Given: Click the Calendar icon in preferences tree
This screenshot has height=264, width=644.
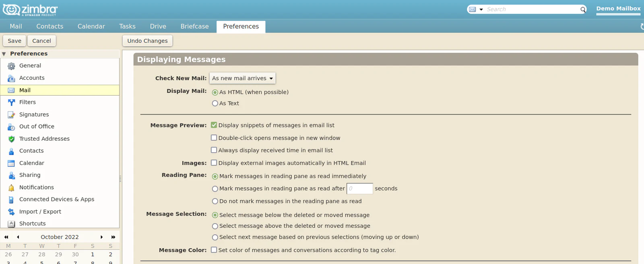Looking at the screenshot, I should (11, 163).
